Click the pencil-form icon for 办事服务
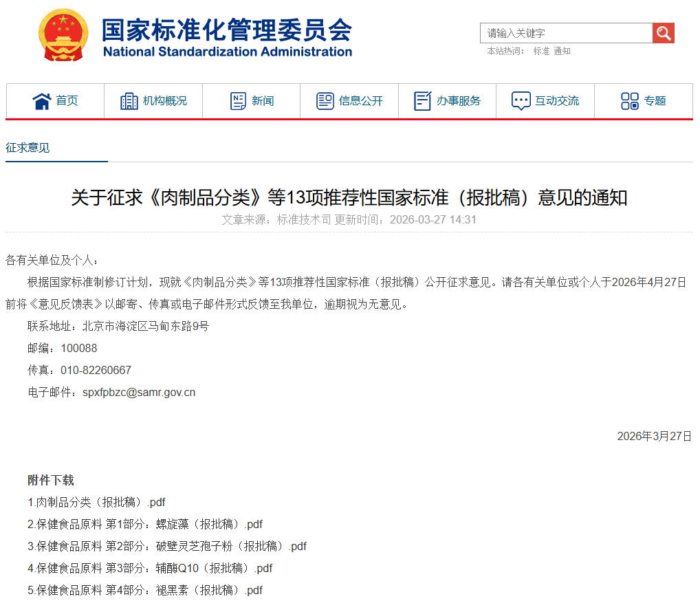The height and width of the screenshot is (601, 700). tap(423, 101)
